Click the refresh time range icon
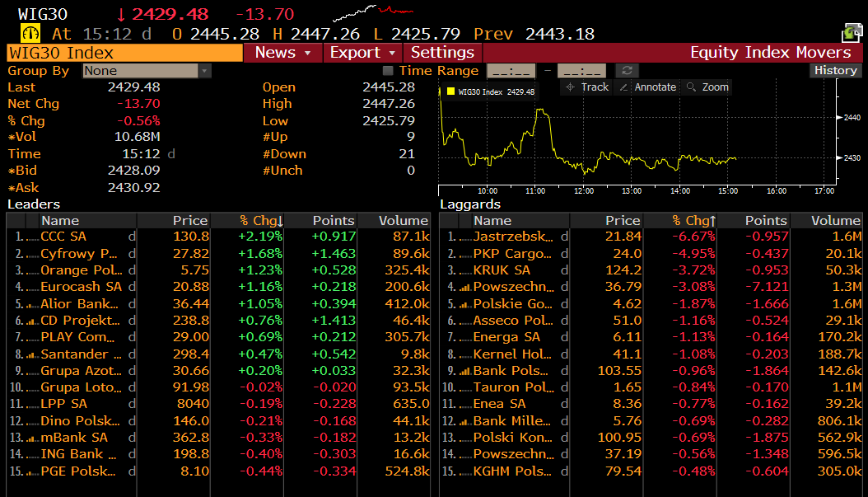 point(627,70)
